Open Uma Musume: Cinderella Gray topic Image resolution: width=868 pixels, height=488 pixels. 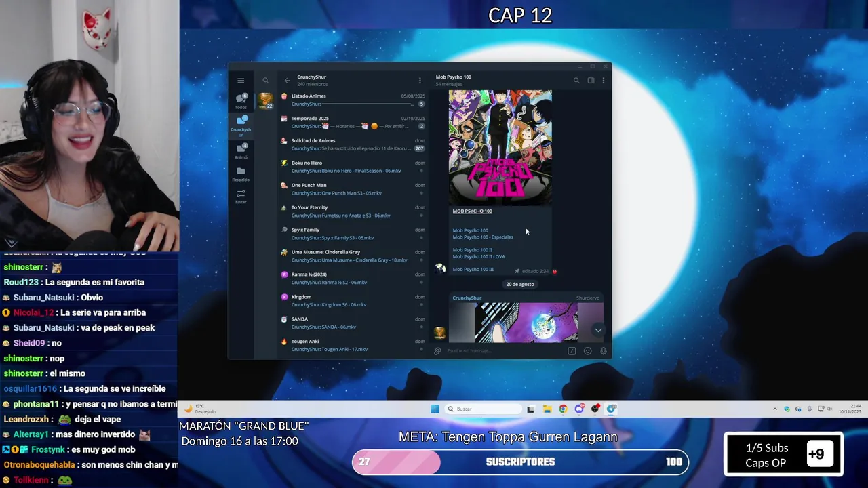tap(353, 256)
